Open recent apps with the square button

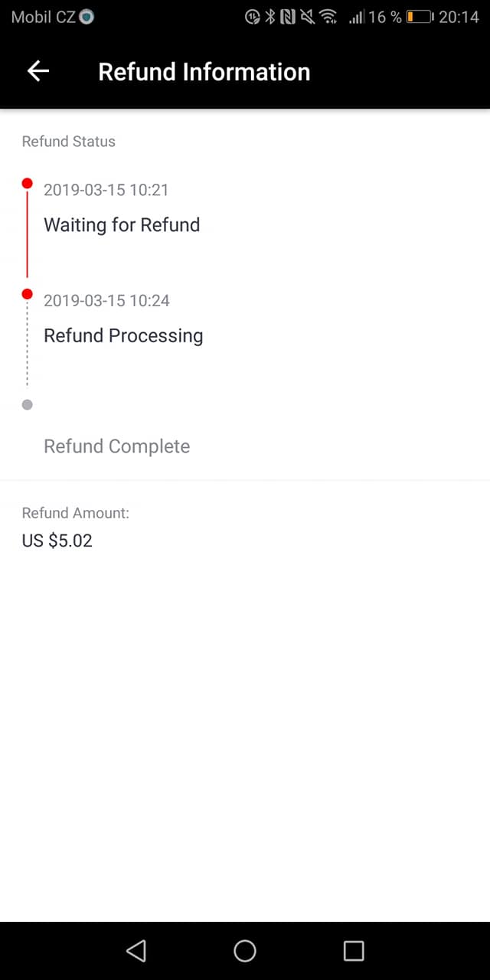[354, 951]
